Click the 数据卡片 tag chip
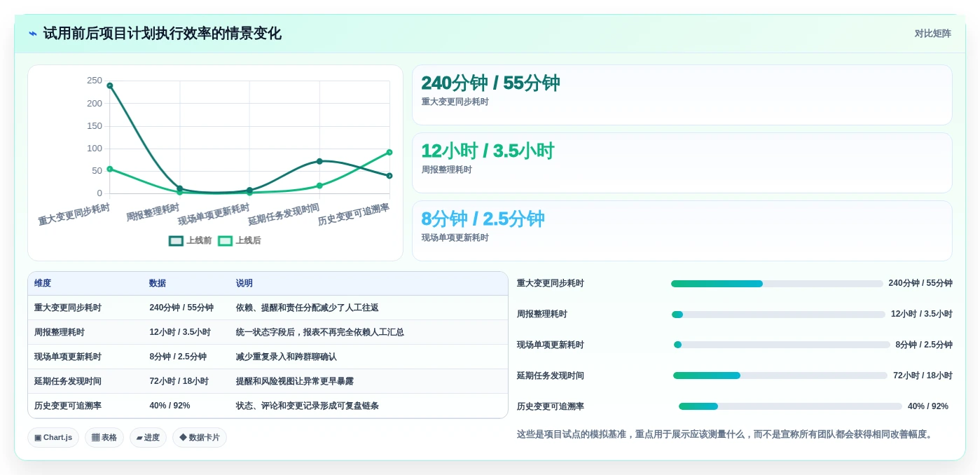Viewport: 980px width, 475px height. click(200, 437)
